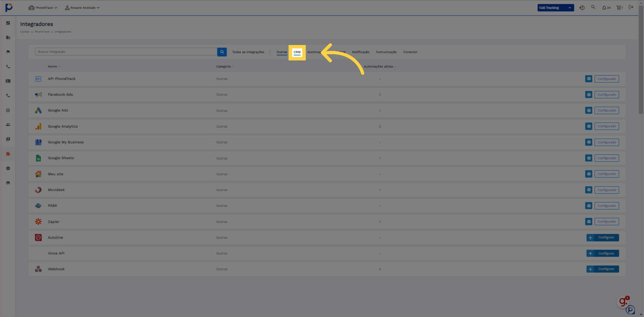Sort the list by the Categoria column

[225, 66]
